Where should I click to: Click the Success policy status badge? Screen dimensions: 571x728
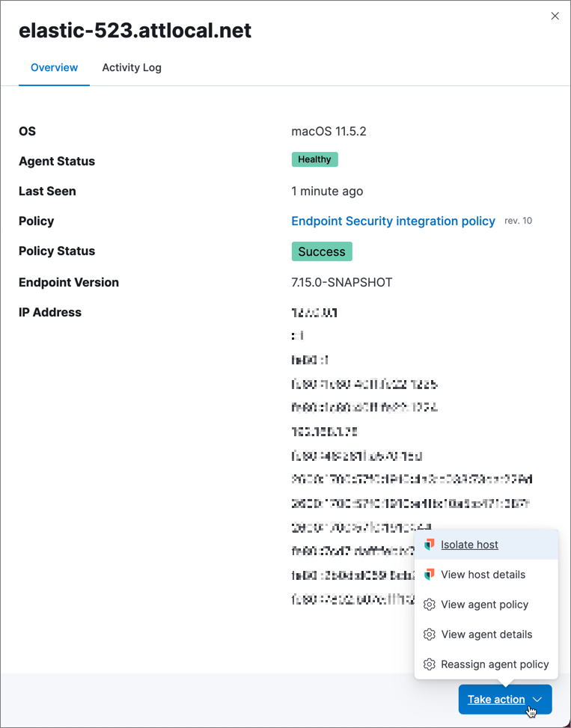point(322,251)
